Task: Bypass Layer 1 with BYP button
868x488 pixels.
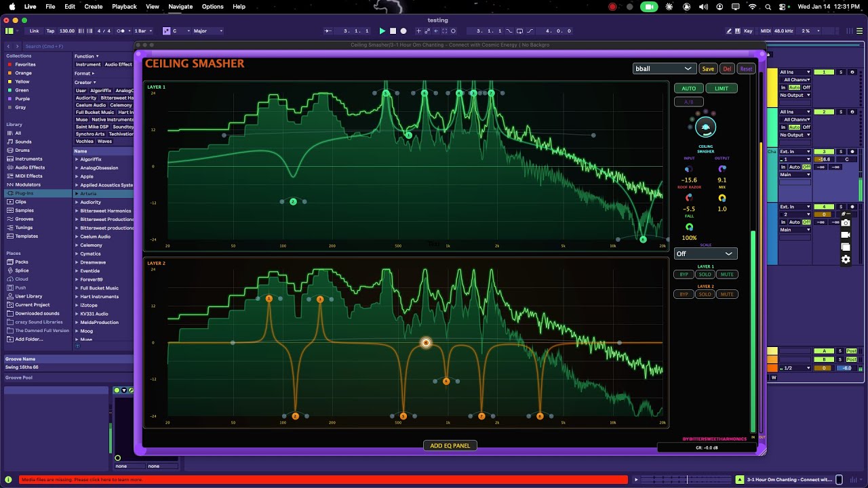Action: pyautogui.click(x=684, y=274)
